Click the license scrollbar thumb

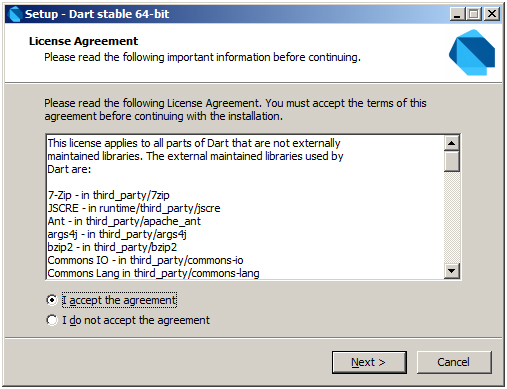tap(452, 161)
